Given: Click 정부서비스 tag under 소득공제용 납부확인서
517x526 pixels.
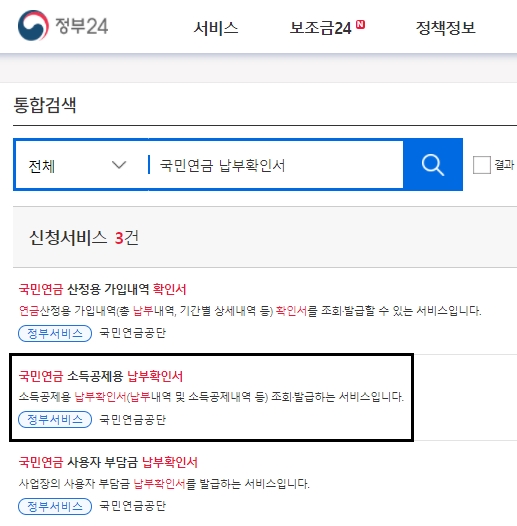Looking at the screenshot, I should point(55,419).
